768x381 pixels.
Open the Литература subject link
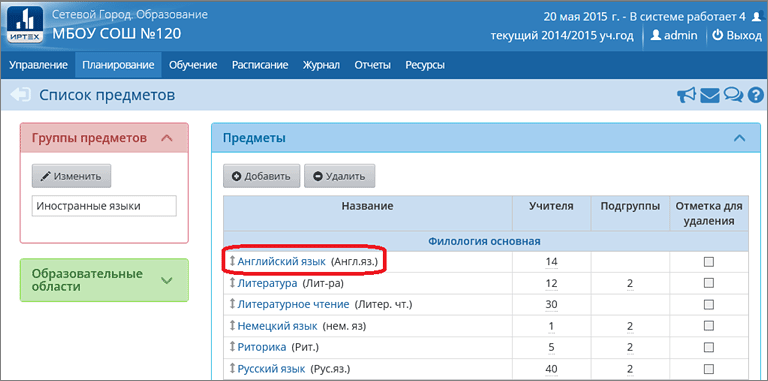(267, 283)
